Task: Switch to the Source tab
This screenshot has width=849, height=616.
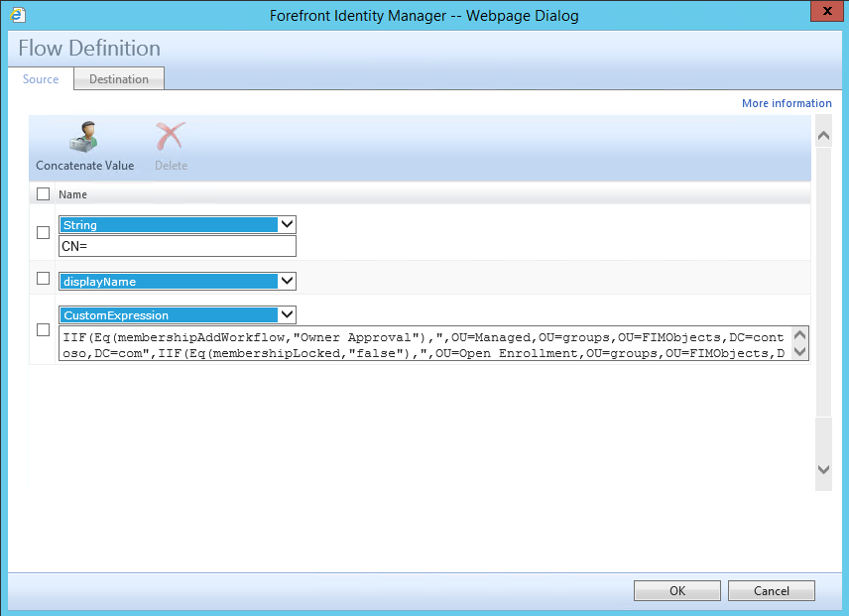Action: coord(41,79)
